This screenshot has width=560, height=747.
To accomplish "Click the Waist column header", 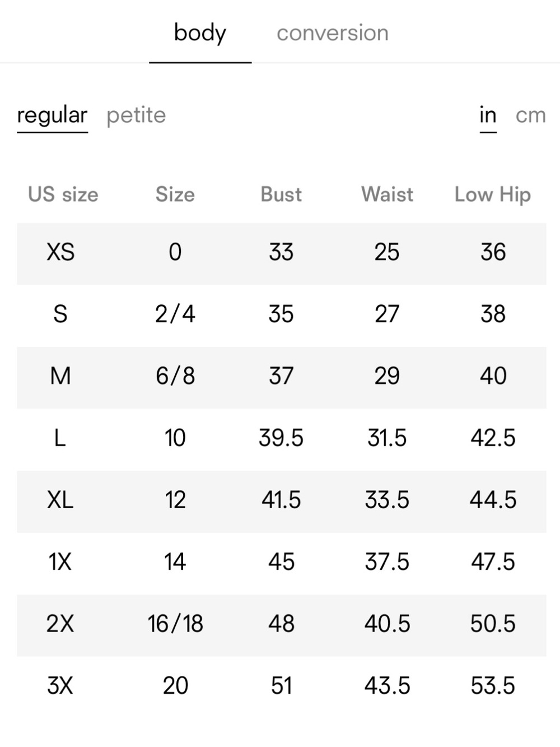I will 387,194.
